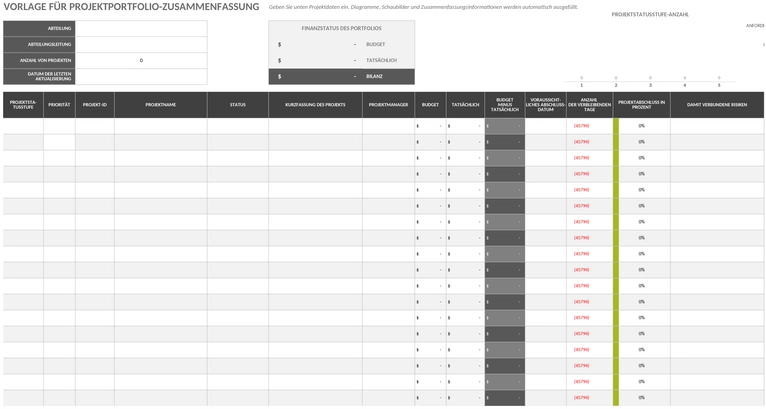Click the KURZFASSUNG DES PROJEKTS column header
This screenshot has height=409, width=766.
(x=315, y=105)
